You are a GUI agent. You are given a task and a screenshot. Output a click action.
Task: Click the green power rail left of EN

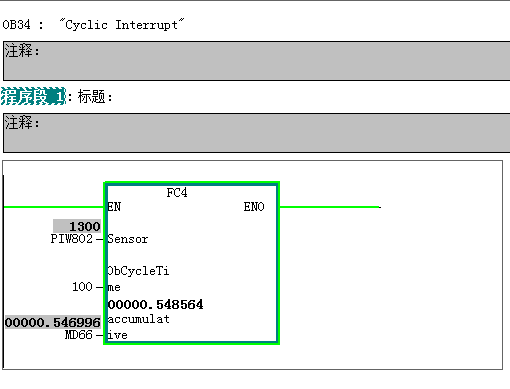[54, 207]
